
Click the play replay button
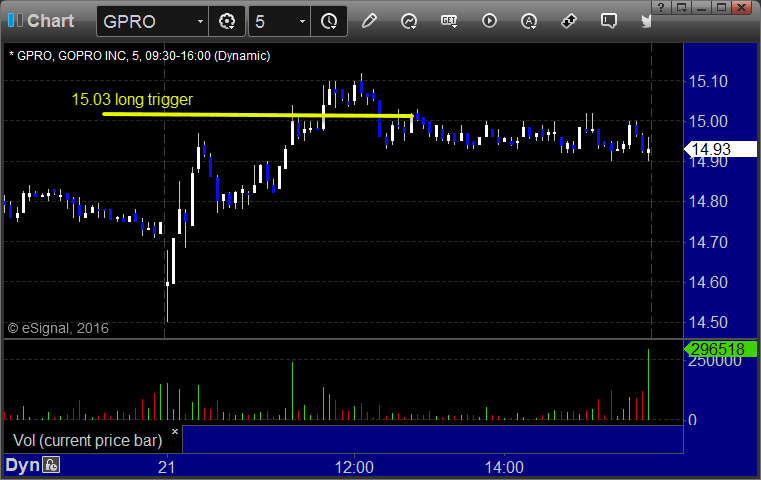tap(489, 21)
